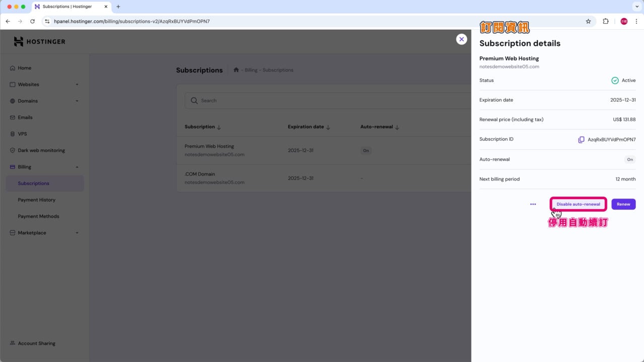Image resolution: width=644 pixels, height=362 pixels.
Task: Open the three-dot options menu
Action: (533, 204)
